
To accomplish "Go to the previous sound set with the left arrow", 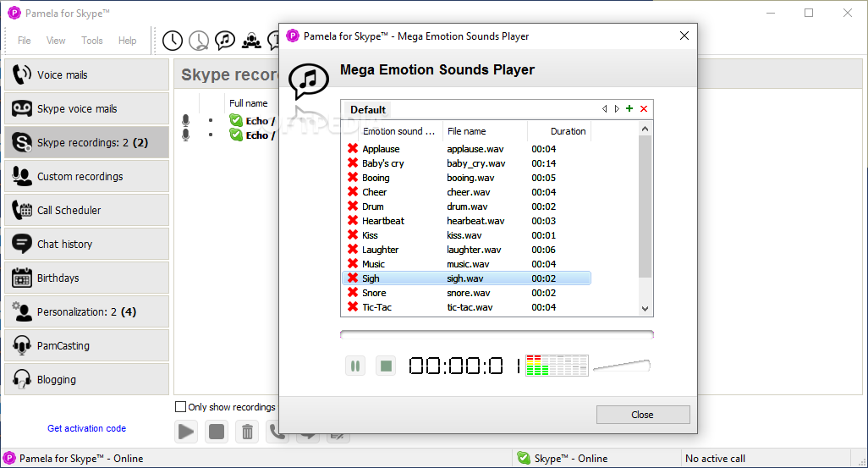I will 605,108.
